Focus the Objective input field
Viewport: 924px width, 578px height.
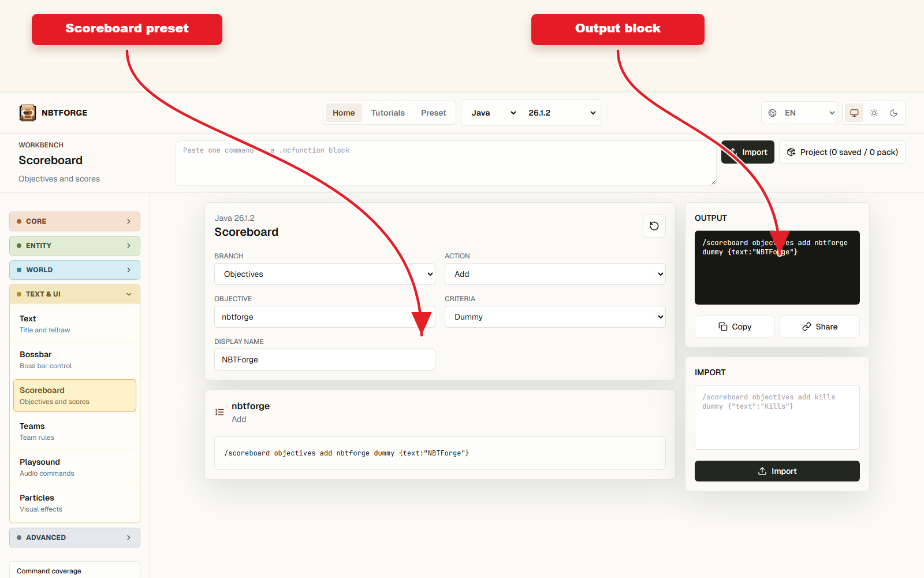tap(325, 317)
